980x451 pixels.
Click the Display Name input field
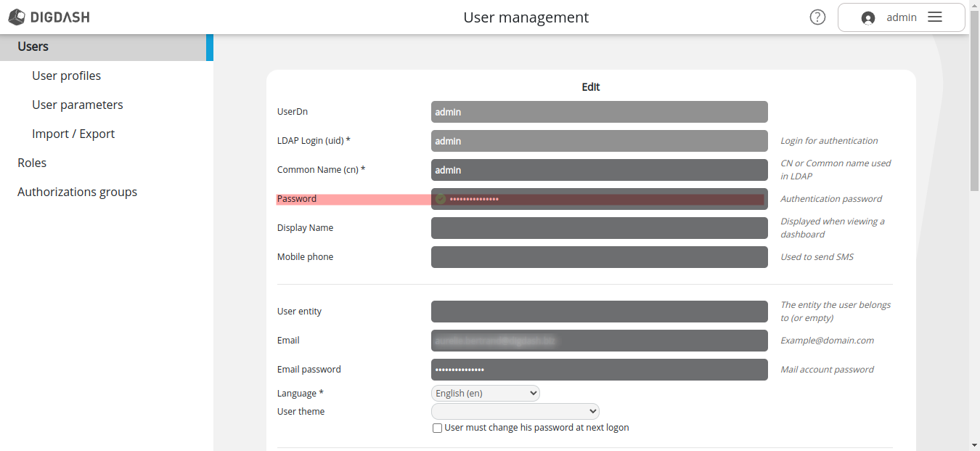coord(599,228)
